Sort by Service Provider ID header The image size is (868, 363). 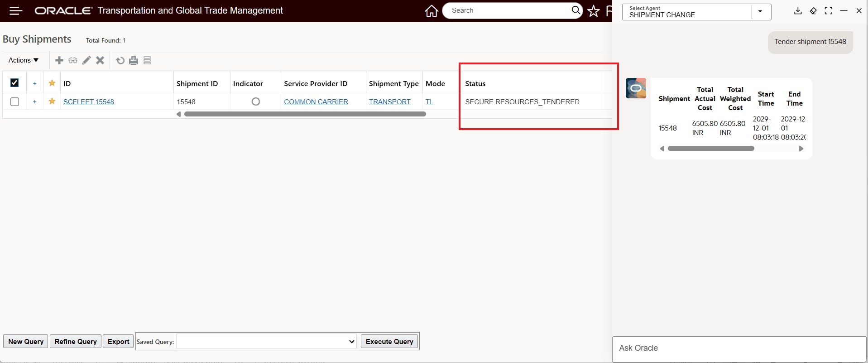[x=316, y=83]
